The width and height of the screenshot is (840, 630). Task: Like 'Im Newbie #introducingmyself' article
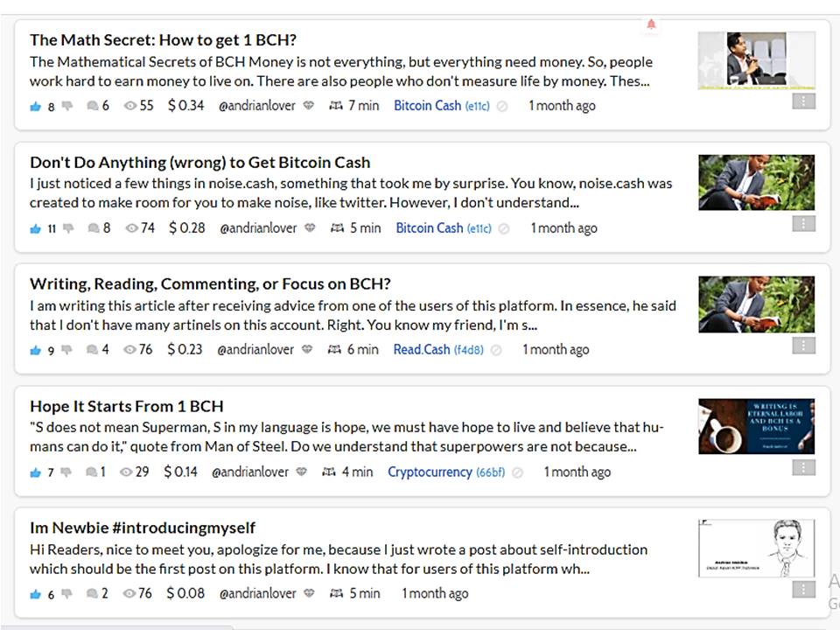pyautogui.click(x=35, y=594)
